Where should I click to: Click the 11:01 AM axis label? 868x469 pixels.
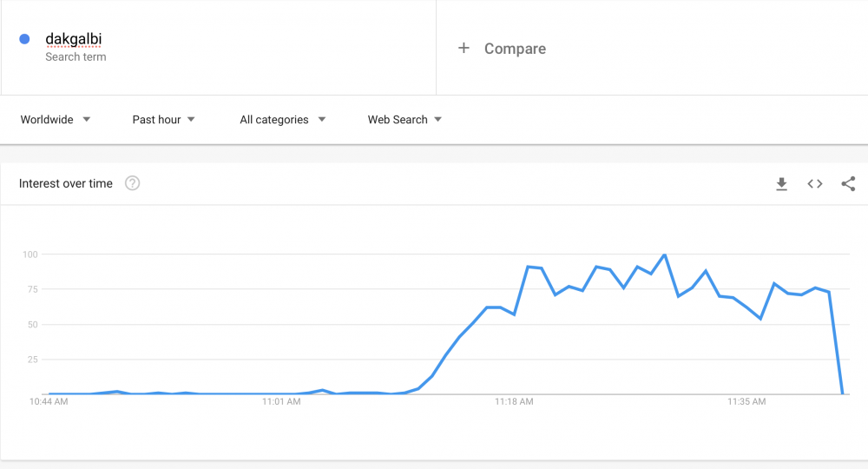[x=281, y=401]
